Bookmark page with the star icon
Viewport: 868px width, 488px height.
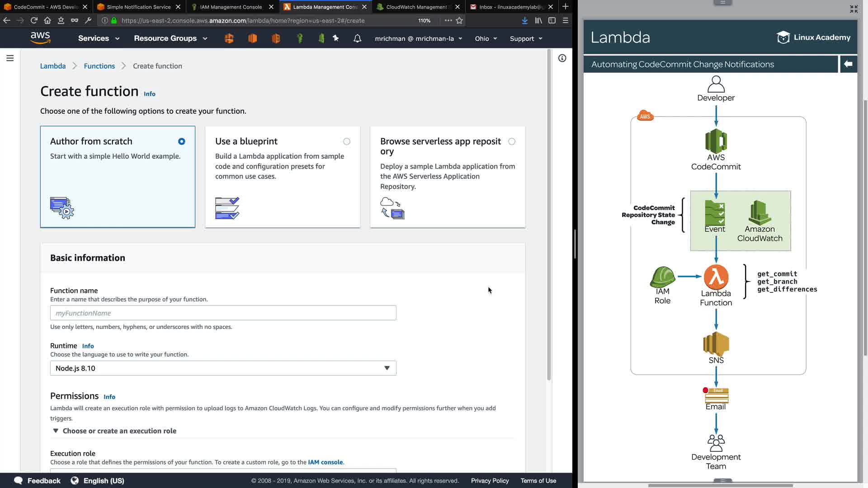[459, 20]
